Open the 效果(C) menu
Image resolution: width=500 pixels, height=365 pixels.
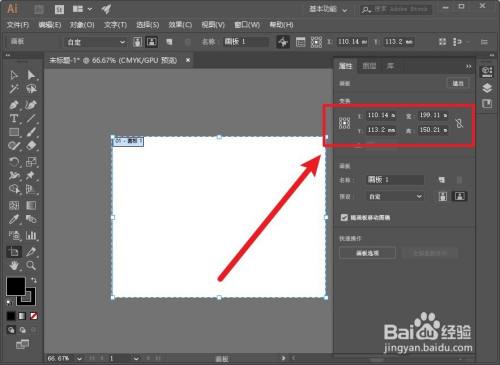[x=180, y=25]
